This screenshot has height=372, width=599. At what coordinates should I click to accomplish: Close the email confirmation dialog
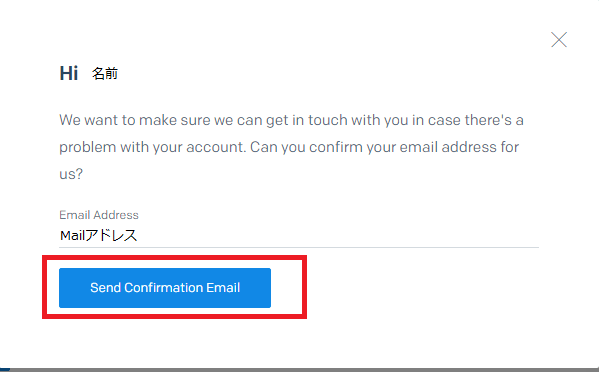pyautogui.click(x=559, y=40)
